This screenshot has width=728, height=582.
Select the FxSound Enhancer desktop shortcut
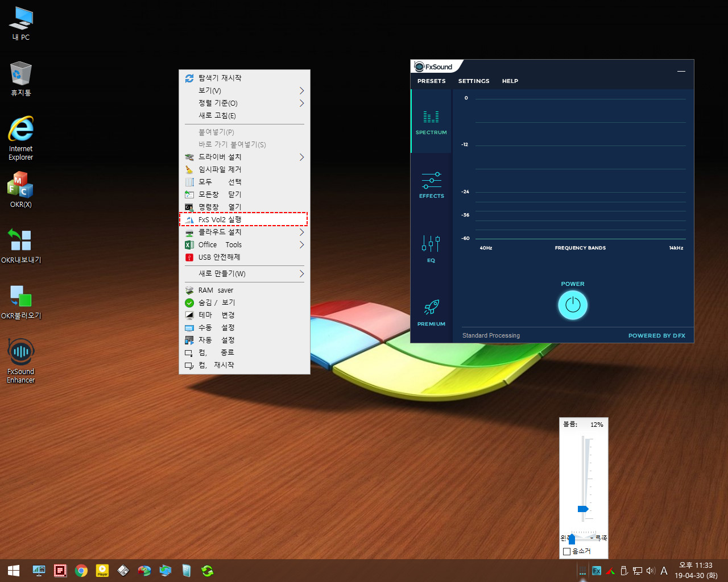[x=21, y=361]
